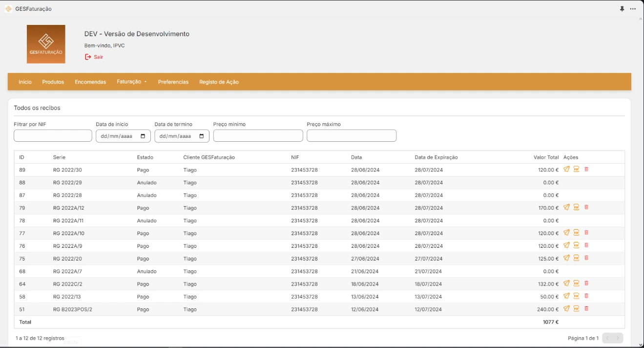The image size is (644, 348).
Task: Download PDF for receipt RG 2022/30
Action: 576,170
